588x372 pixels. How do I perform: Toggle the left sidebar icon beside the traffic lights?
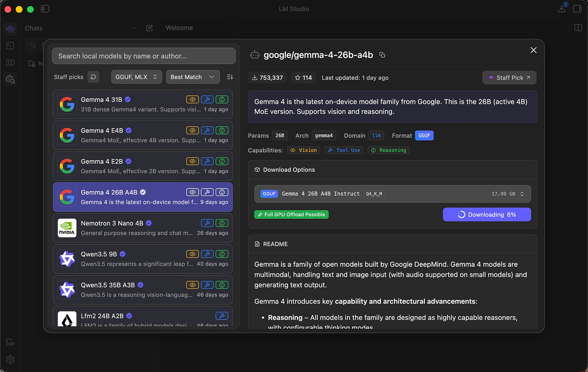pos(45,8)
